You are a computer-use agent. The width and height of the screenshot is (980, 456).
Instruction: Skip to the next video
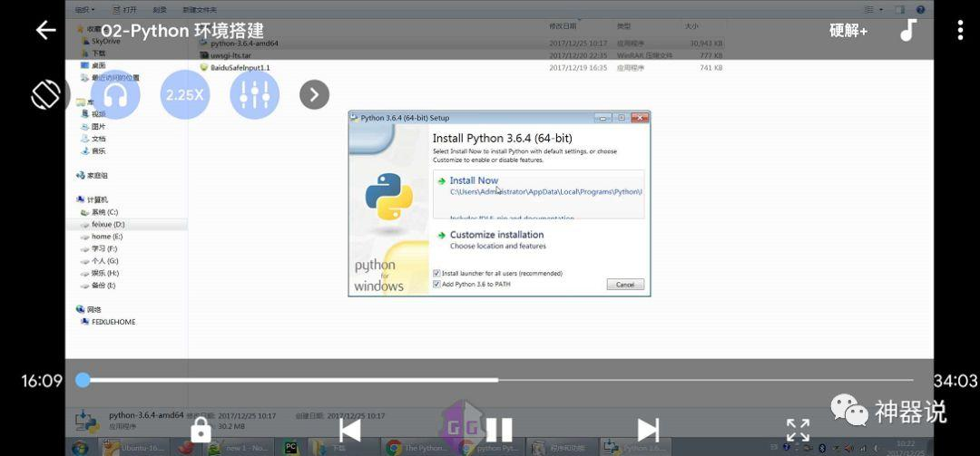648,430
